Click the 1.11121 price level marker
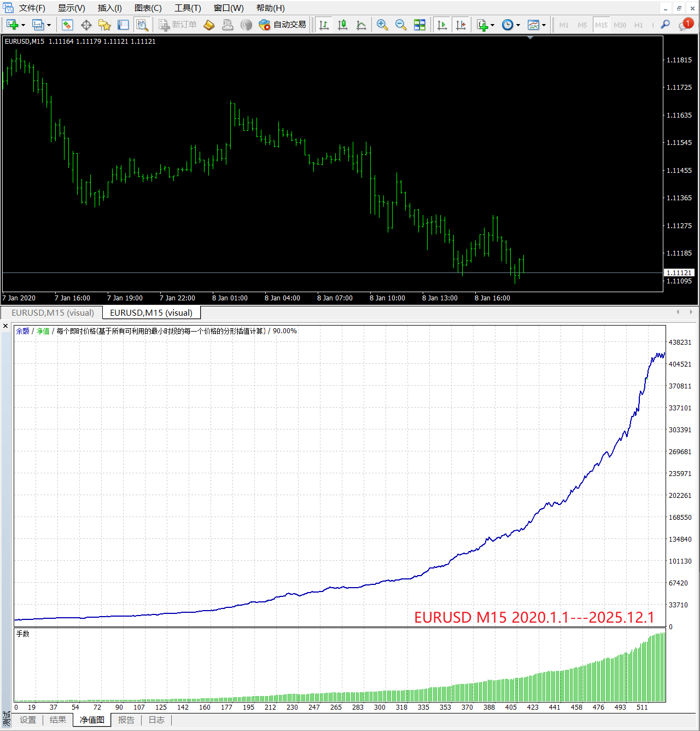This screenshot has height=731, width=700. 679,272
